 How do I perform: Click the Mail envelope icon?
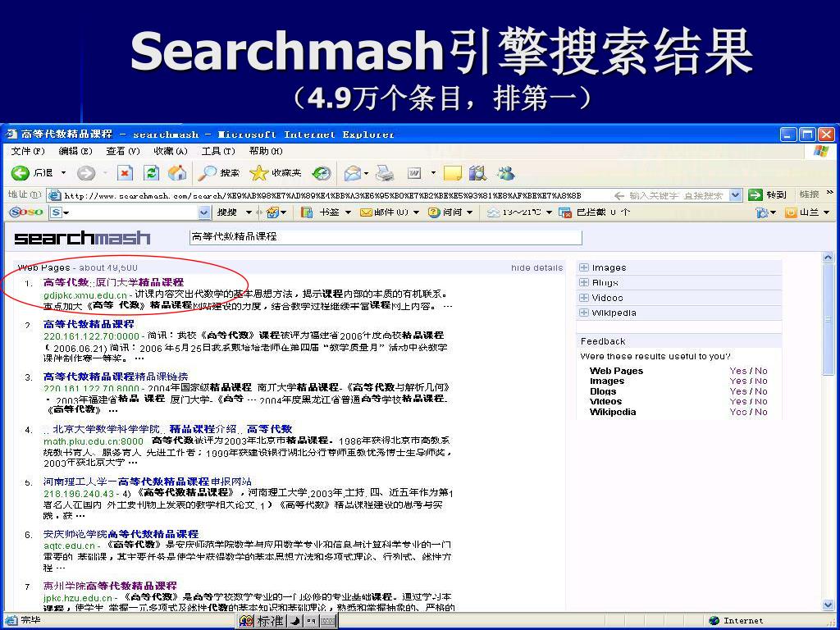pos(352,172)
